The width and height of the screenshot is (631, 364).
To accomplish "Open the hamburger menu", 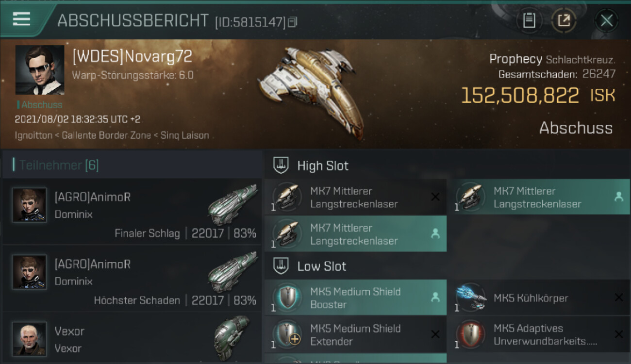I will click(22, 19).
